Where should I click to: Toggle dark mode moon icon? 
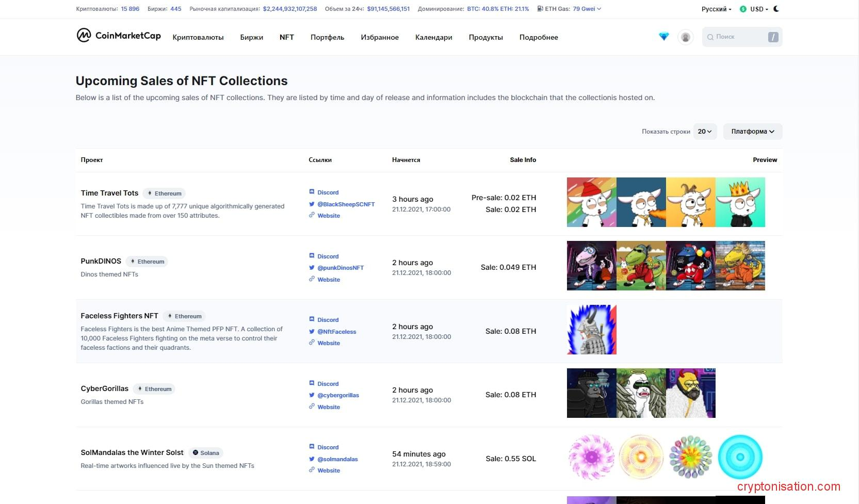coord(776,9)
